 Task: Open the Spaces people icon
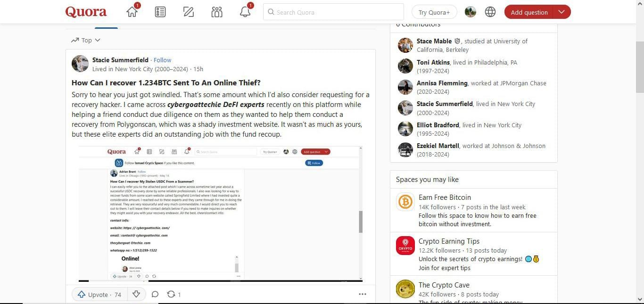217,12
